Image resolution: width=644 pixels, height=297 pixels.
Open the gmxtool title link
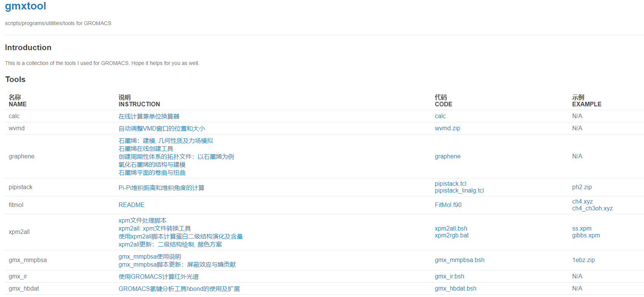point(25,6)
